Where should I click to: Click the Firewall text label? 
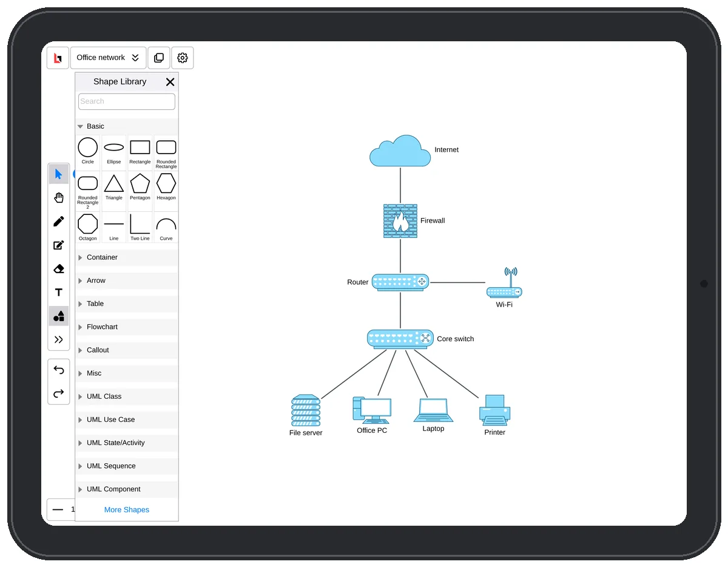pyautogui.click(x=433, y=221)
